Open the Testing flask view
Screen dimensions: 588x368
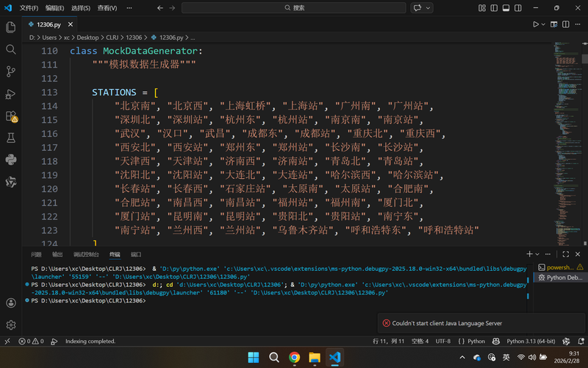pyautogui.click(x=11, y=138)
